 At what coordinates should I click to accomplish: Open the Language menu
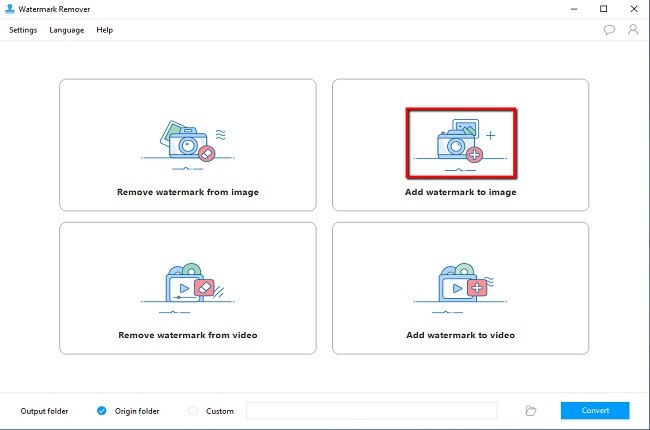pos(66,30)
